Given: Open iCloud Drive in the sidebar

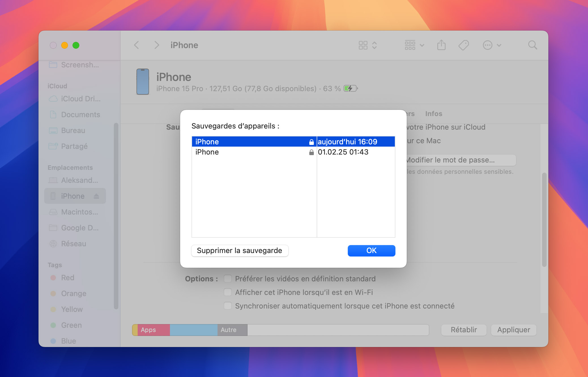Looking at the screenshot, I should [x=75, y=99].
